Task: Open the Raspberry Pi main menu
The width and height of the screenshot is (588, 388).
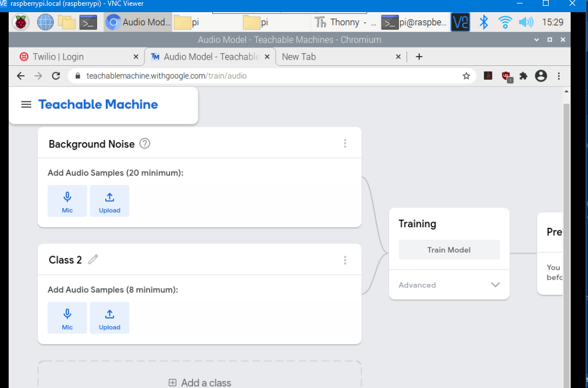Action: coord(21,23)
